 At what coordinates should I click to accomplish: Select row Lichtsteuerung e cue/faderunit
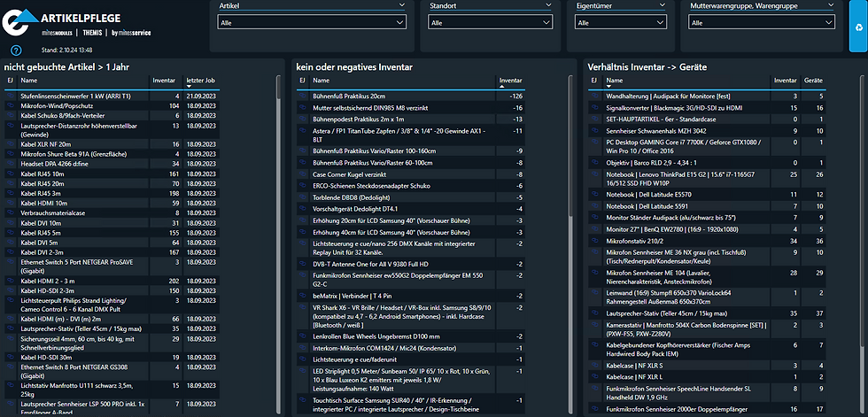point(411,359)
